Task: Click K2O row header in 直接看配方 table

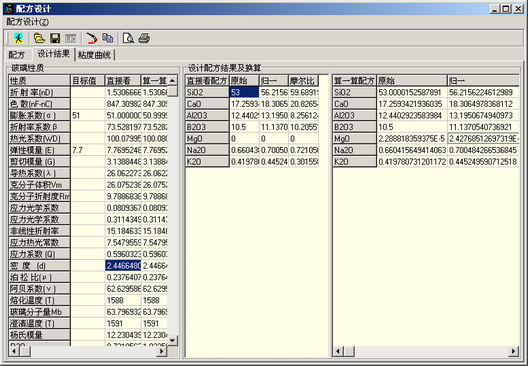Action: (207, 162)
